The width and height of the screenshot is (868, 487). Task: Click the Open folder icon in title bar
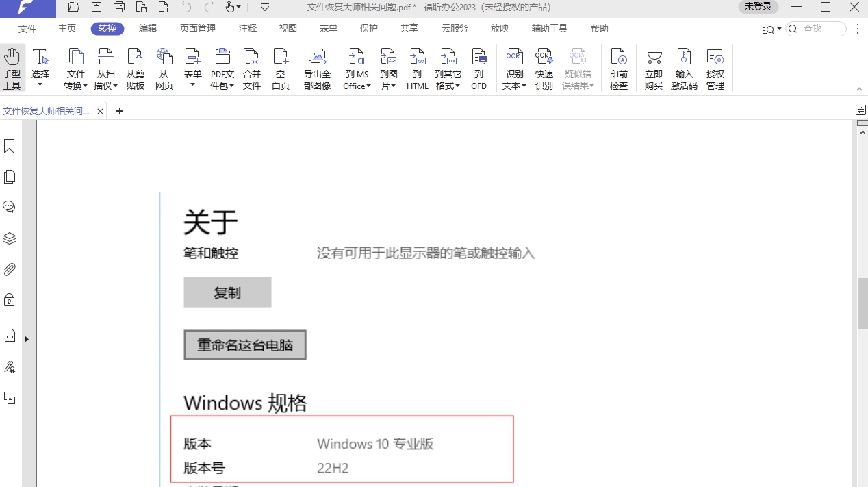[74, 8]
